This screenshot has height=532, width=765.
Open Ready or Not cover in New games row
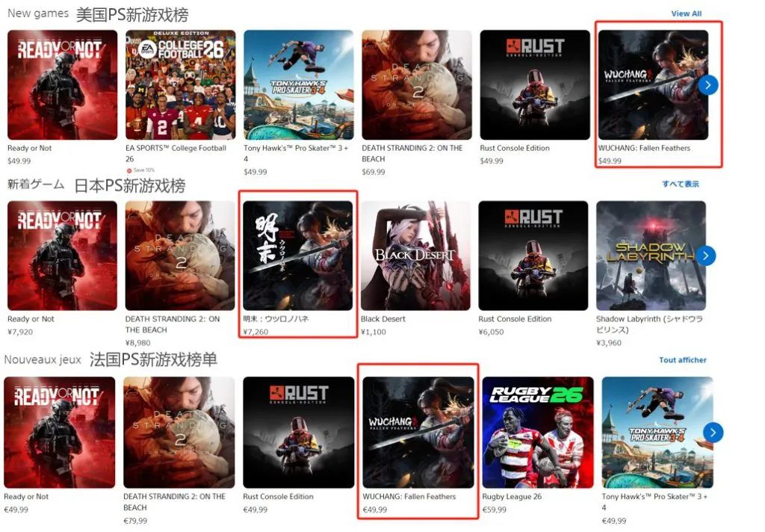tap(63, 85)
